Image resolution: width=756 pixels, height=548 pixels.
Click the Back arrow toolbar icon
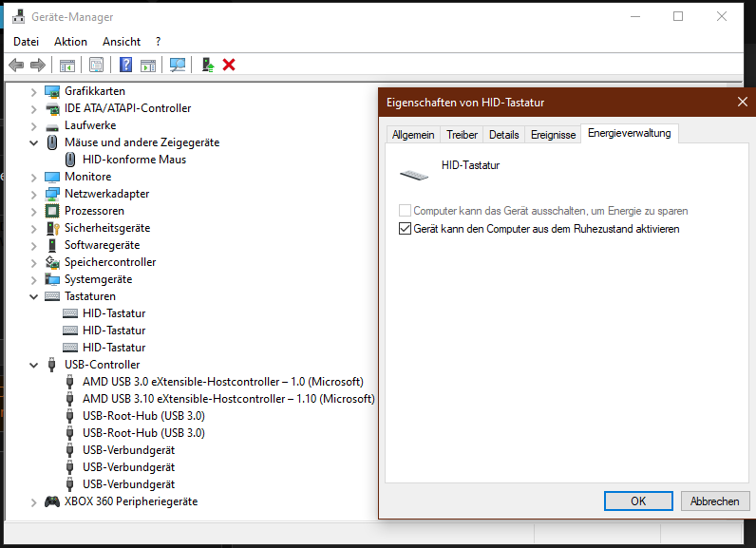[x=16, y=65]
